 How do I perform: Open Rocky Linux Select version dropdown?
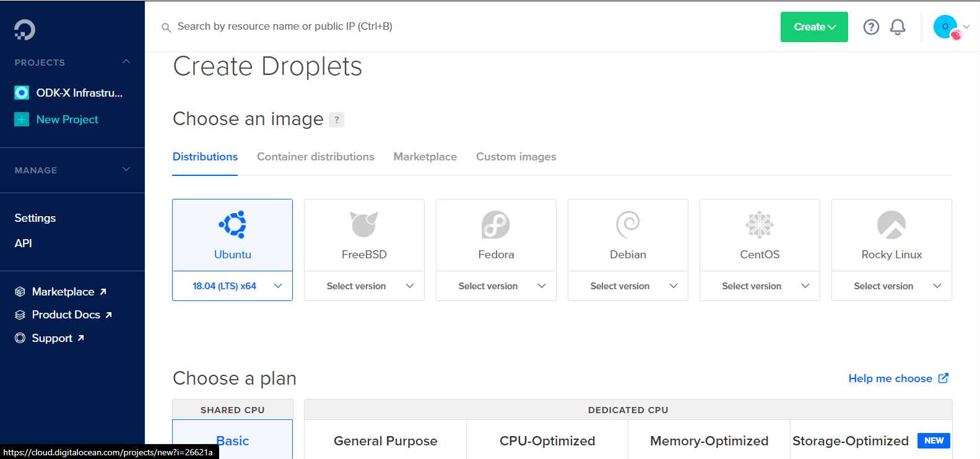click(891, 286)
